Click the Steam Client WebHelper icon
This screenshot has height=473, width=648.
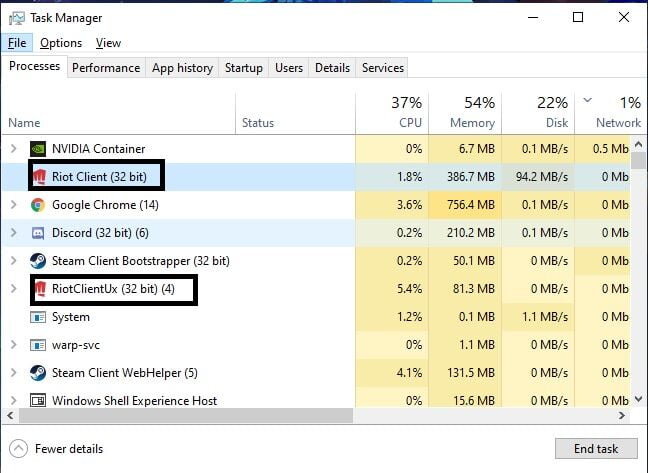(38, 373)
